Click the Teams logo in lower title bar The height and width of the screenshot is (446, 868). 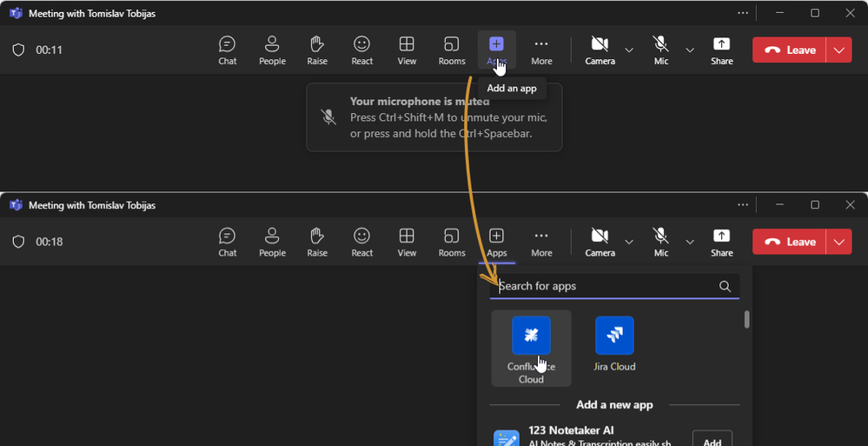pos(16,205)
